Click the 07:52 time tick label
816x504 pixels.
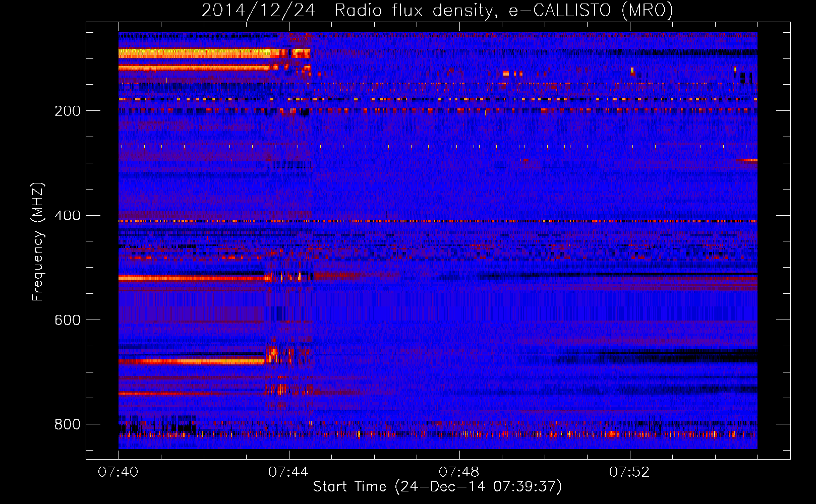[629, 472]
